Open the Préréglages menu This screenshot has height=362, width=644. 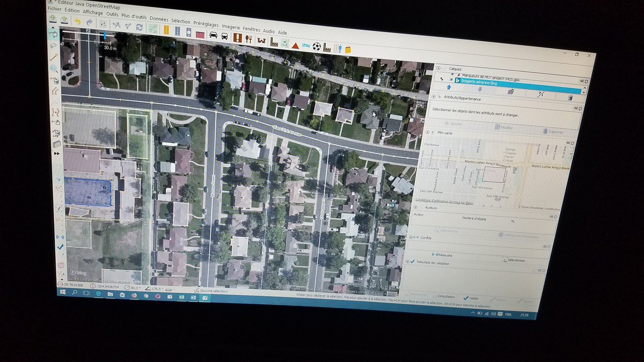(206, 24)
